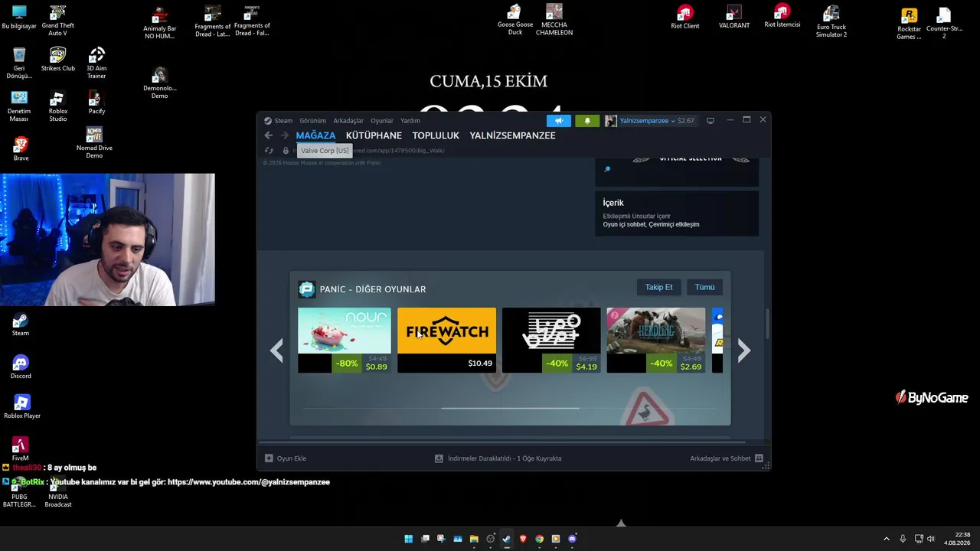The image size is (980, 551).
Task: Click the Discord icon in the taskbar
Action: tap(572, 539)
